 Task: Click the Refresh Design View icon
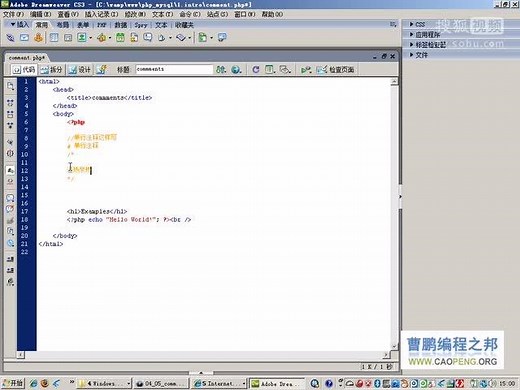click(x=256, y=70)
